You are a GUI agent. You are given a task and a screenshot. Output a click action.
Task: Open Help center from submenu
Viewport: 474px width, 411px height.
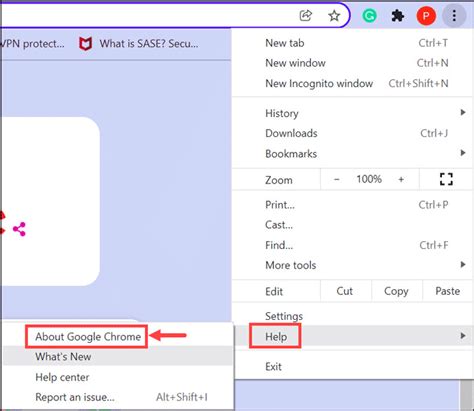(118, 377)
